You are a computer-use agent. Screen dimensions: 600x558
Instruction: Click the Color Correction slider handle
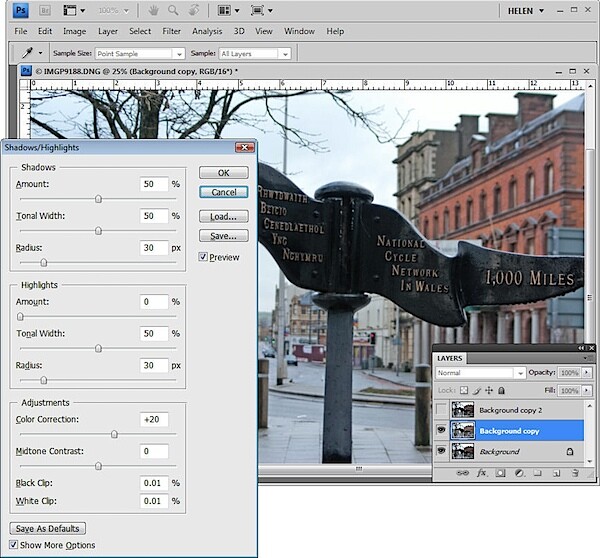114,434
